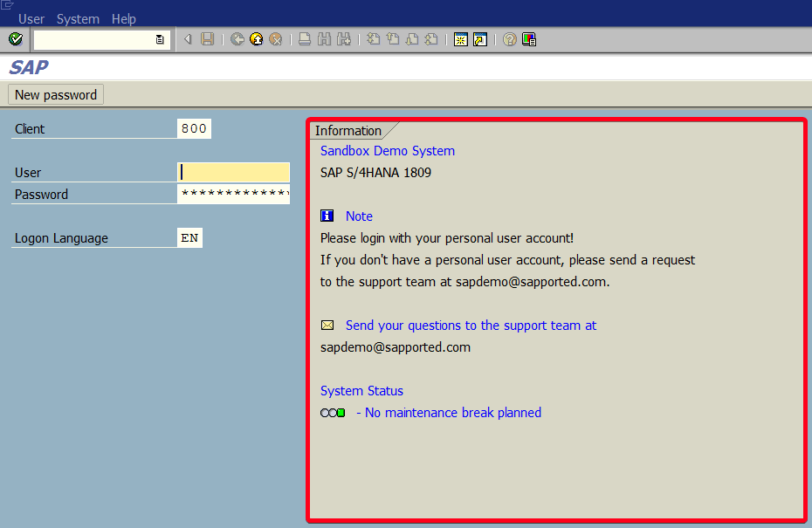Select the Find next icon
The width and height of the screenshot is (812, 528).
pyautogui.click(x=342, y=39)
